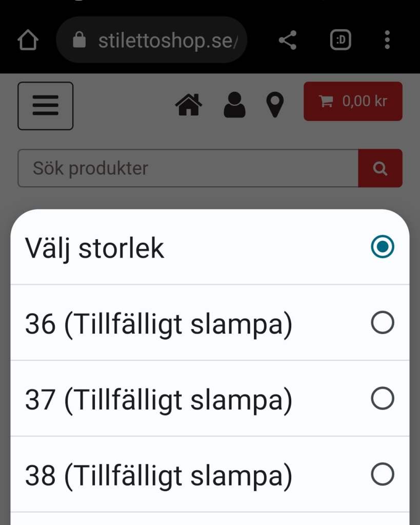Select the size 37 radio button
420x525 pixels.
[x=383, y=399]
